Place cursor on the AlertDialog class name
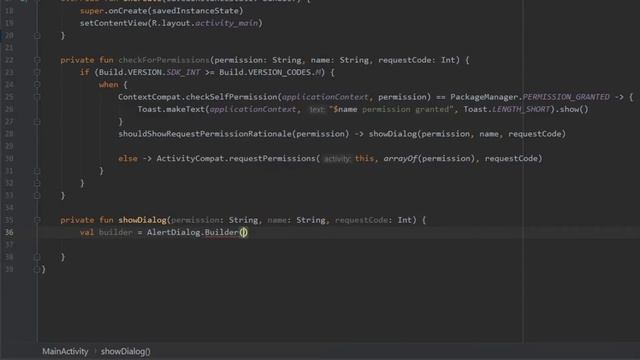The height and width of the screenshot is (360, 640). coord(173,232)
